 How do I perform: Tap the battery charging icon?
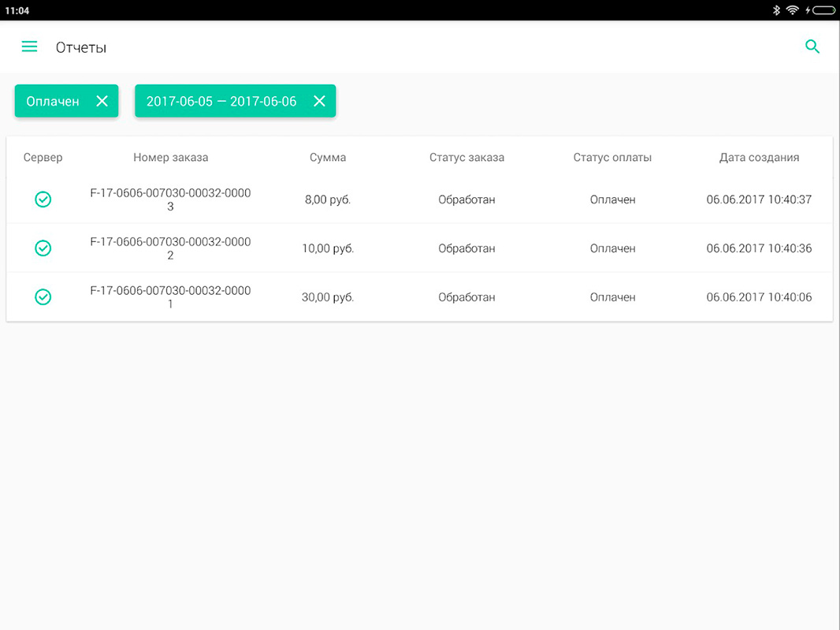(x=820, y=10)
